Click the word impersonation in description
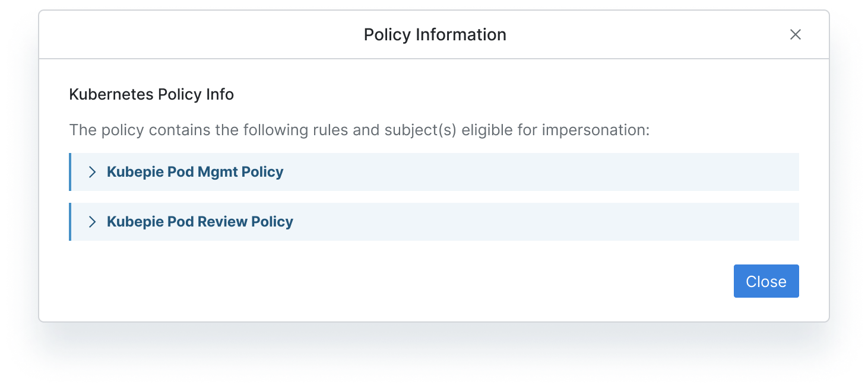Screen dimensions: 868x389 (x=594, y=130)
